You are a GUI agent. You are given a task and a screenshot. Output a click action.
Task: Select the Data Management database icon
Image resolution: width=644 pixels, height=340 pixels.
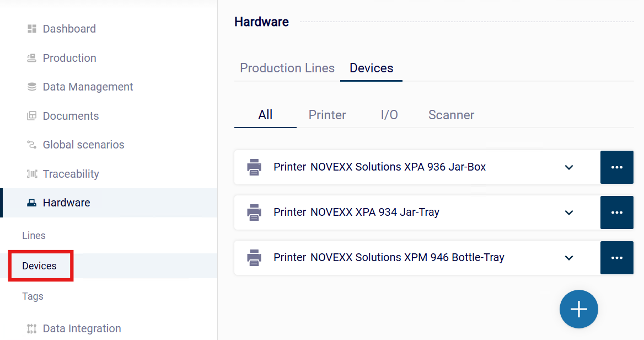31,87
